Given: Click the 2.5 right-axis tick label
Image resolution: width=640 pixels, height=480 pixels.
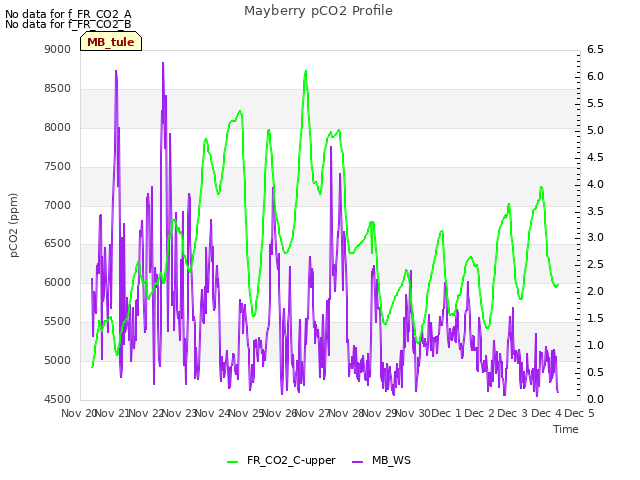Looking at the screenshot, I should pos(595,264).
